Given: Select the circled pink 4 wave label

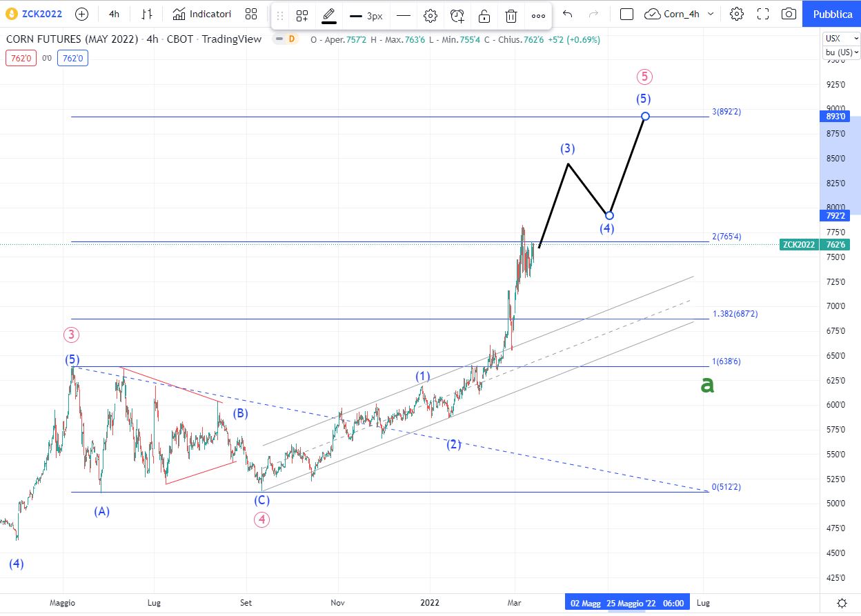Looking at the screenshot, I should click(x=261, y=519).
